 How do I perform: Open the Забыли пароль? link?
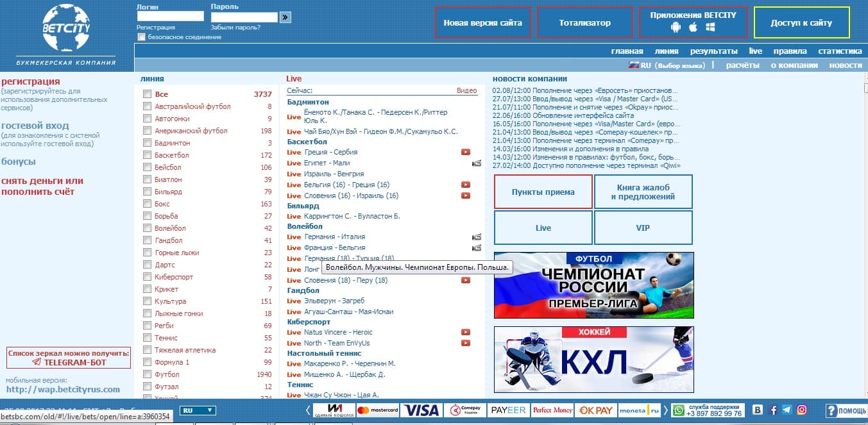235,28
